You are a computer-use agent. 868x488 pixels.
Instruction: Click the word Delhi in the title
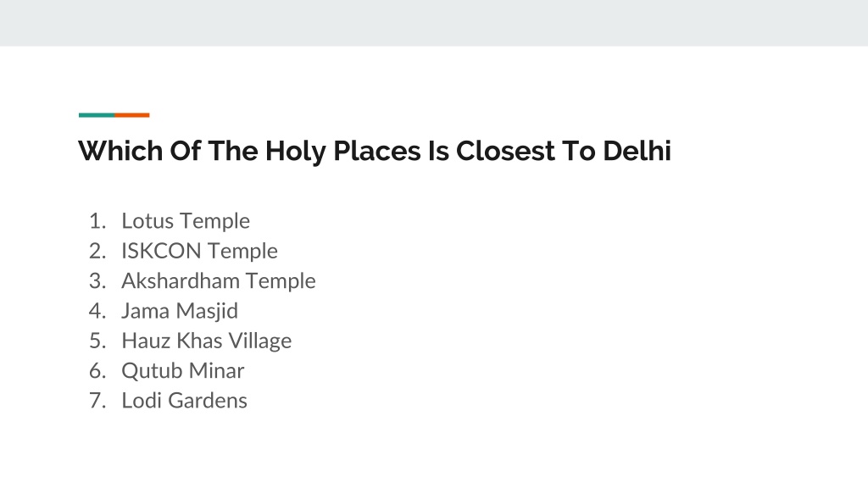click(637, 151)
